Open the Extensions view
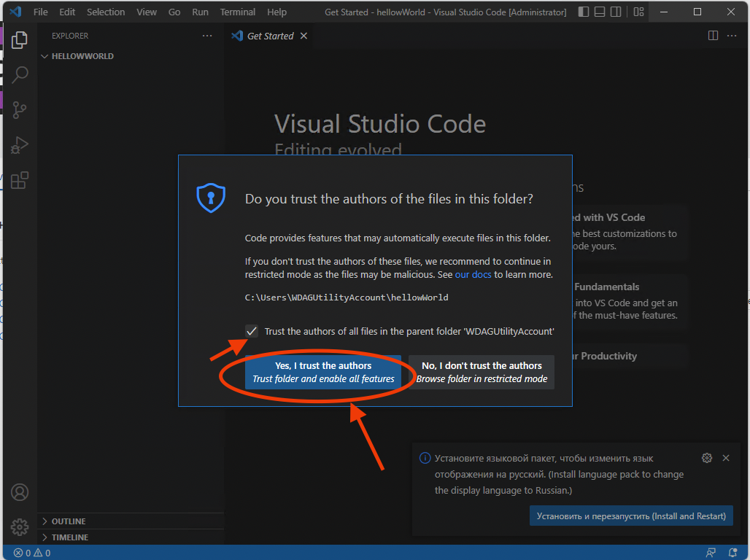Viewport: 750px width, 560px height. 19,180
